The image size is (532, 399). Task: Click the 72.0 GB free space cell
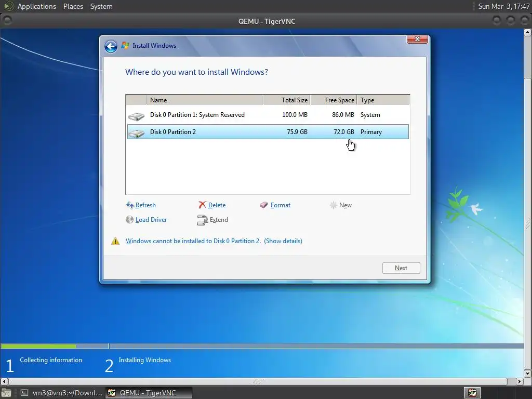pyautogui.click(x=344, y=131)
